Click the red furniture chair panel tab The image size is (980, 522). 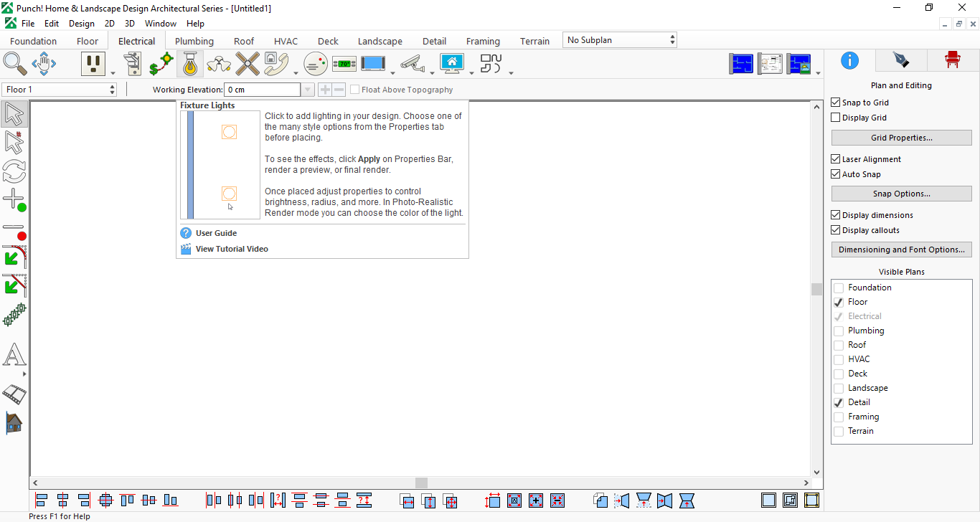coord(953,60)
